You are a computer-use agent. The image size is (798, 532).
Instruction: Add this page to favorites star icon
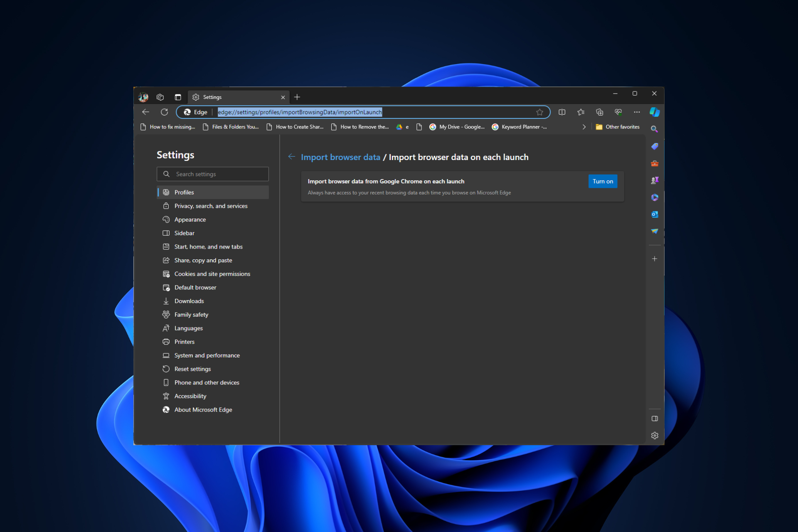pyautogui.click(x=539, y=112)
